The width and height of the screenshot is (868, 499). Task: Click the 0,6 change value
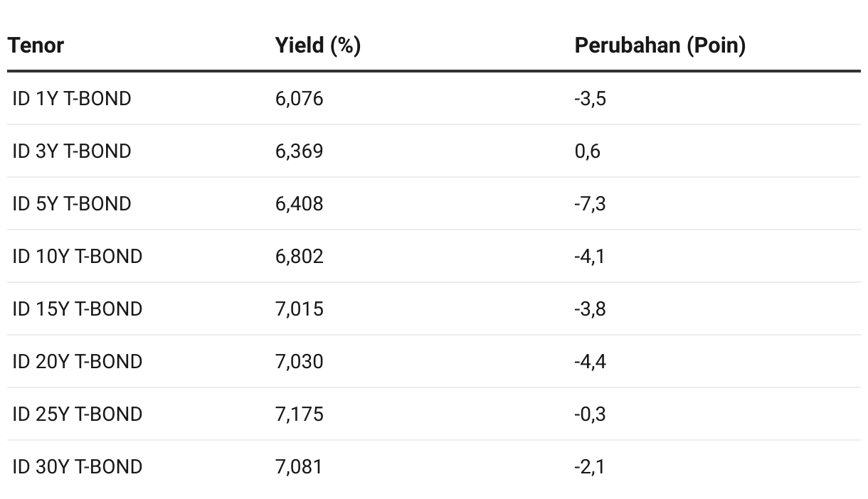coord(587,151)
